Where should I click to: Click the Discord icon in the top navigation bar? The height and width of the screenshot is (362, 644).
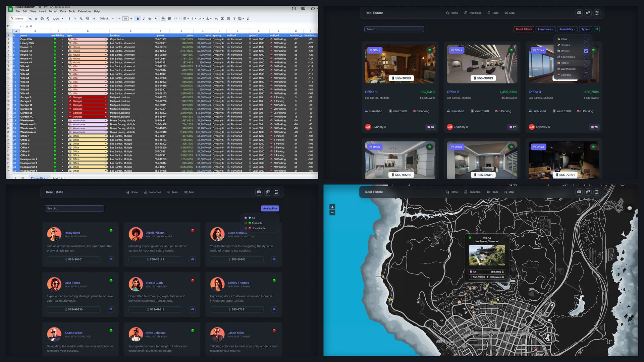[579, 13]
